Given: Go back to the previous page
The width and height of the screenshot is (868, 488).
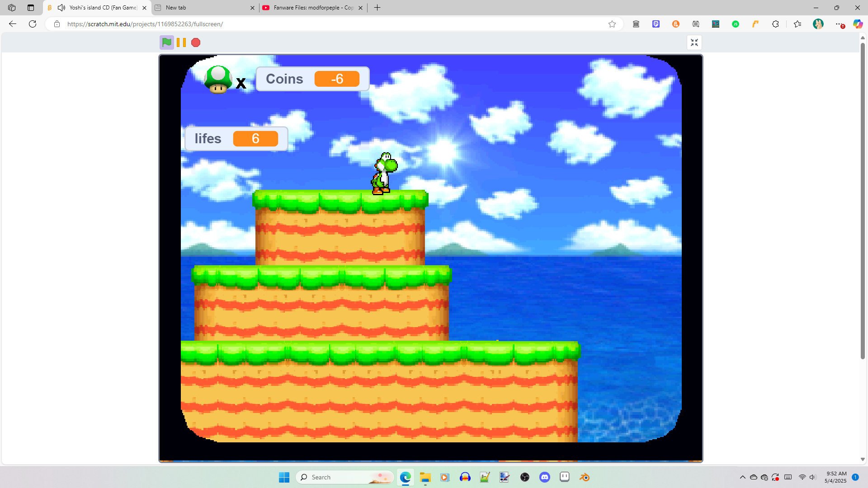Looking at the screenshot, I should [x=13, y=24].
